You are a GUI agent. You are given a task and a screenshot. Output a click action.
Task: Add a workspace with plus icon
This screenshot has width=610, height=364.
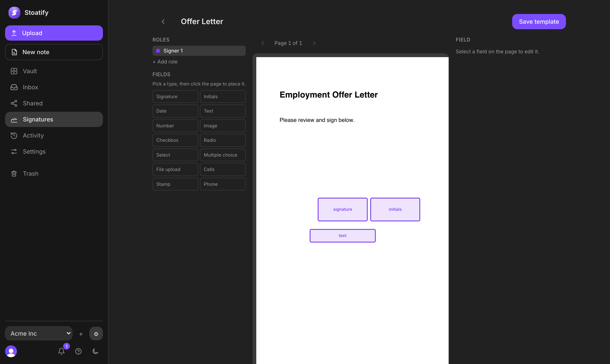point(81,334)
